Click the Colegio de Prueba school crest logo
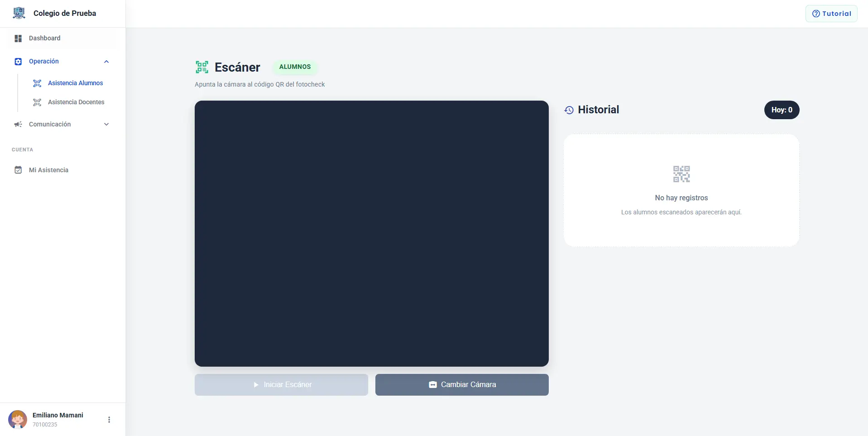868x436 pixels. pos(19,13)
